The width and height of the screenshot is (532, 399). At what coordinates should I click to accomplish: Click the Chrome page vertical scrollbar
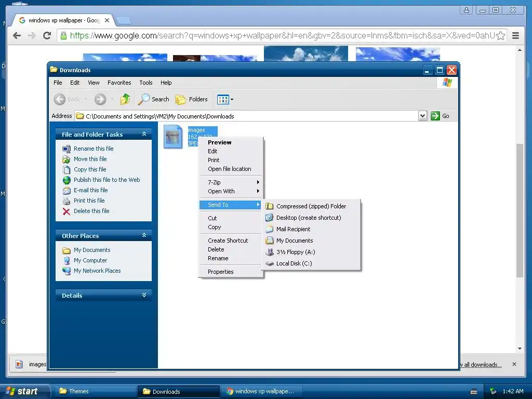[520, 210]
